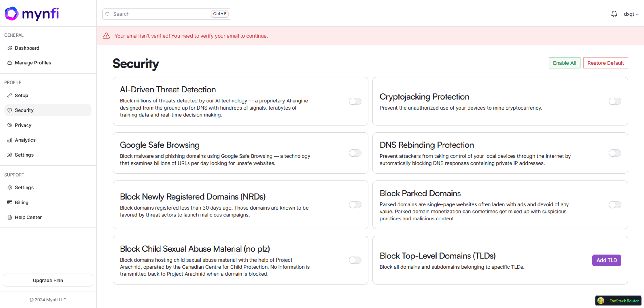Click the notification bell icon
This screenshot has height=308, width=644.
(x=614, y=14)
